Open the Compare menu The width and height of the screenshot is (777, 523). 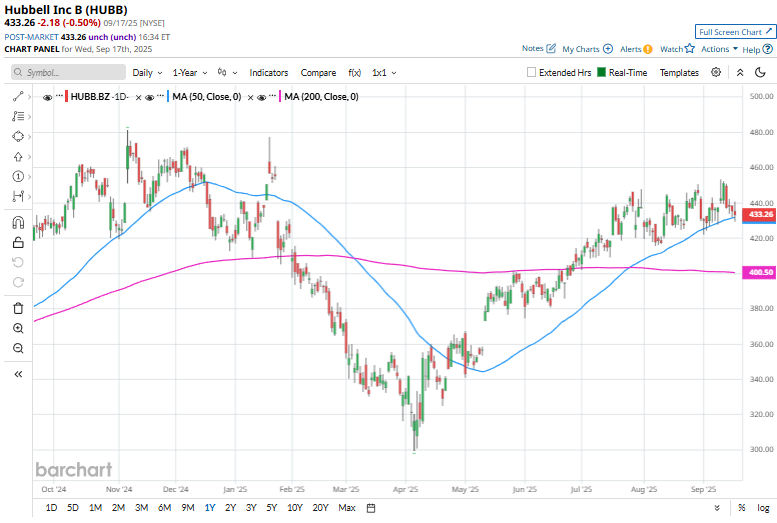pyautogui.click(x=318, y=72)
